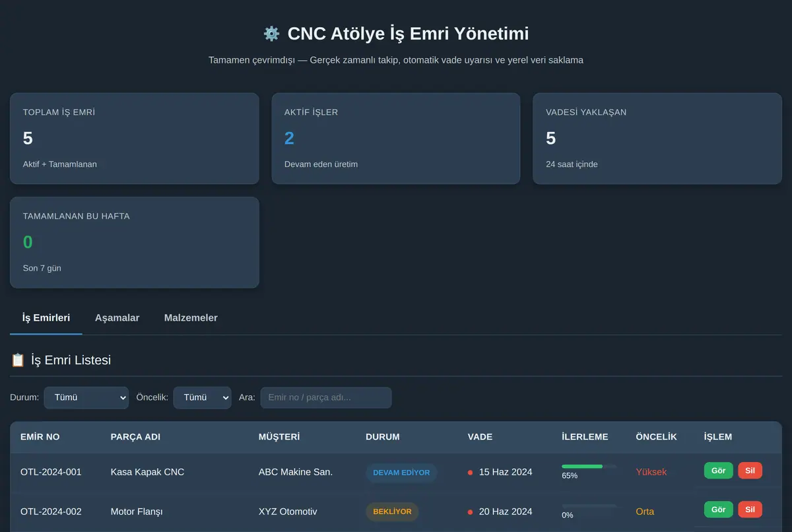Click part name Kasa Kapak CNC
The width and height of the screenshot is (792, 532).
[147, 472]
